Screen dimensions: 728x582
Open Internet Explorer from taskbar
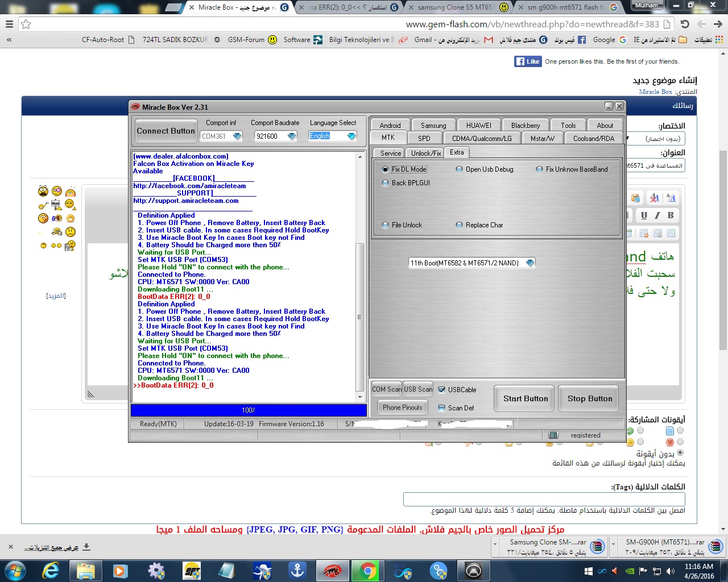click(51, 570)
